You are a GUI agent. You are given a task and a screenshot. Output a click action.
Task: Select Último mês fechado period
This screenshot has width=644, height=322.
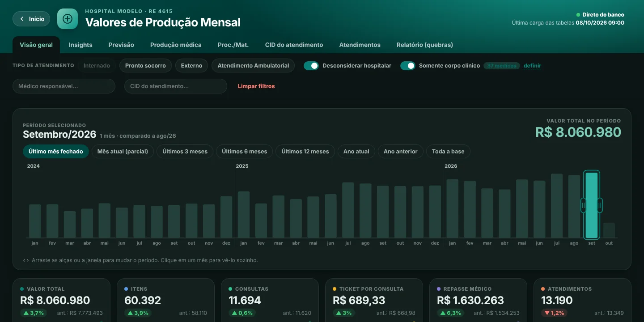point(56,152)
